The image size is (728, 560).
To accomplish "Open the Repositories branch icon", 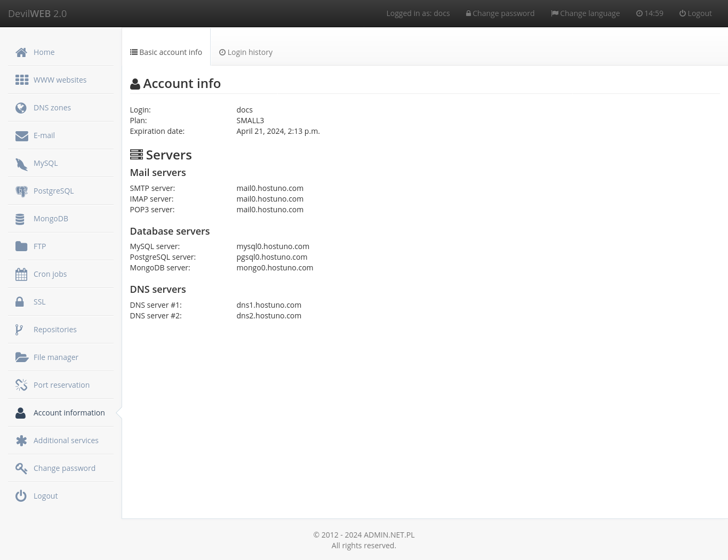I will point(19,330).
